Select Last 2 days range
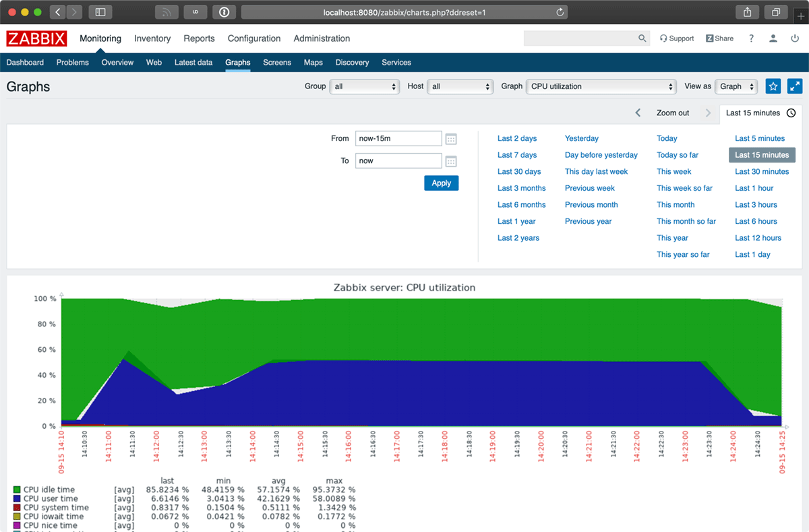 (x=517, y=138)
